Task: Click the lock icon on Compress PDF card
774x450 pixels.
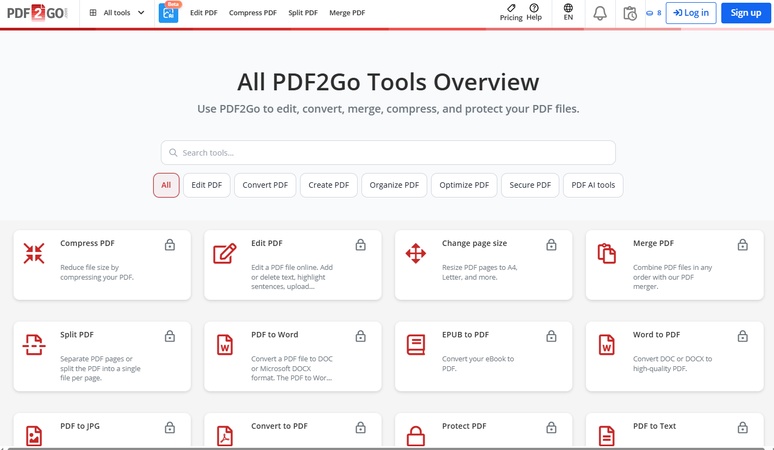Action: pos(170,245)
